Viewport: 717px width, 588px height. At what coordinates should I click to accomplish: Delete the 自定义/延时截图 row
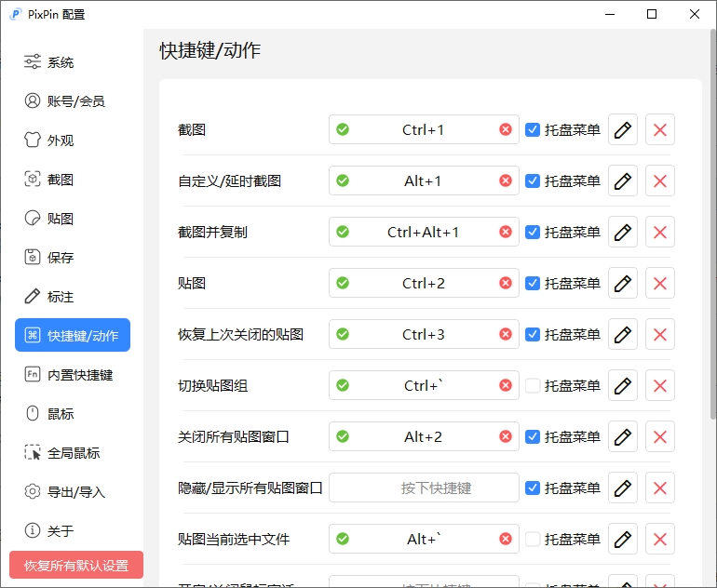click(x=660, y=180)
